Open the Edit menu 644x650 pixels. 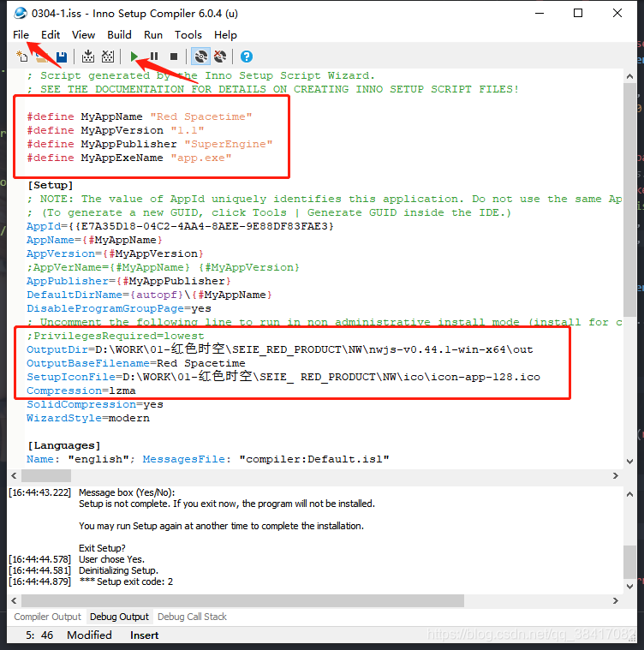click(x=51, y=35)
